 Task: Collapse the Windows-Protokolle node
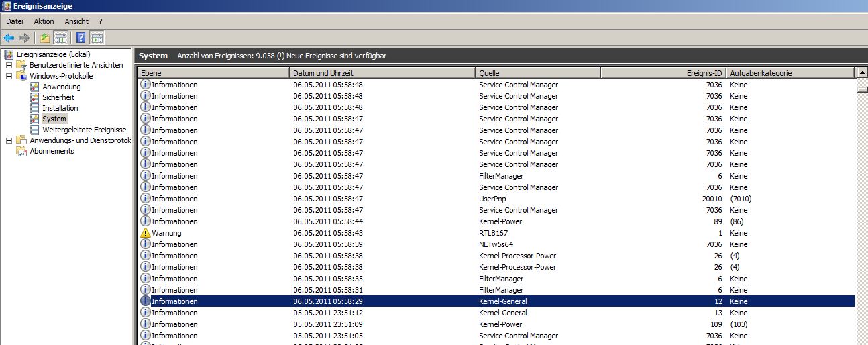[9, 76]
